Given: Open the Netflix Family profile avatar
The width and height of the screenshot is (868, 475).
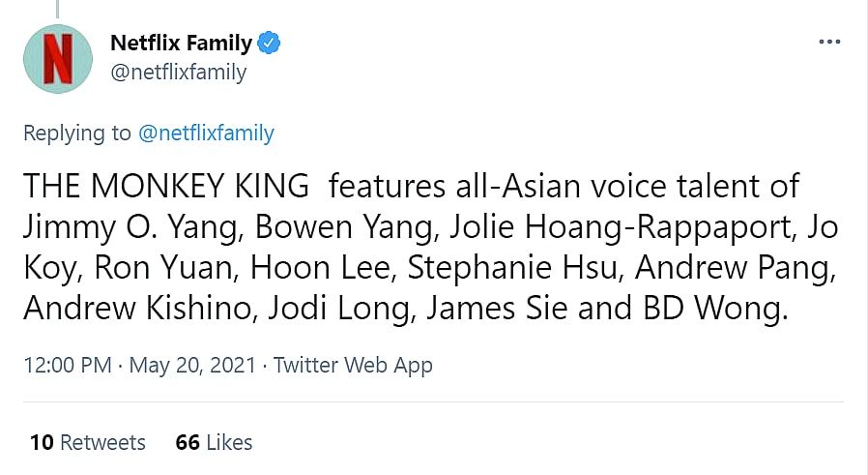Looking at the screenshot, I should click(58, 58).
